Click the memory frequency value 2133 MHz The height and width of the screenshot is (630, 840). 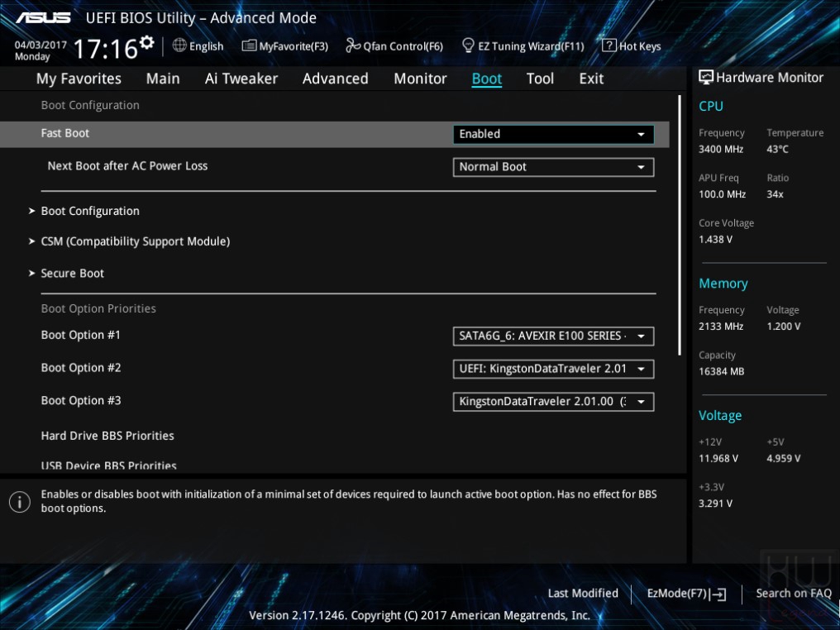[x=721, y=327]
